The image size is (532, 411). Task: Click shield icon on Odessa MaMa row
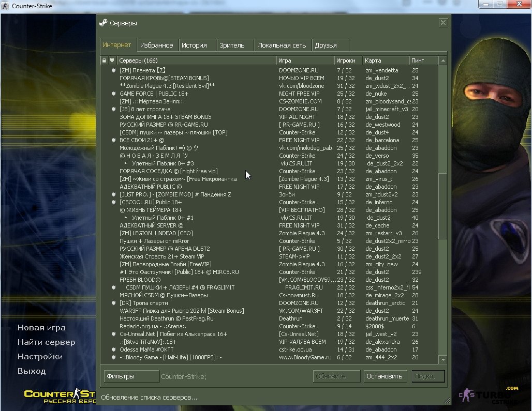click(113, 349)
